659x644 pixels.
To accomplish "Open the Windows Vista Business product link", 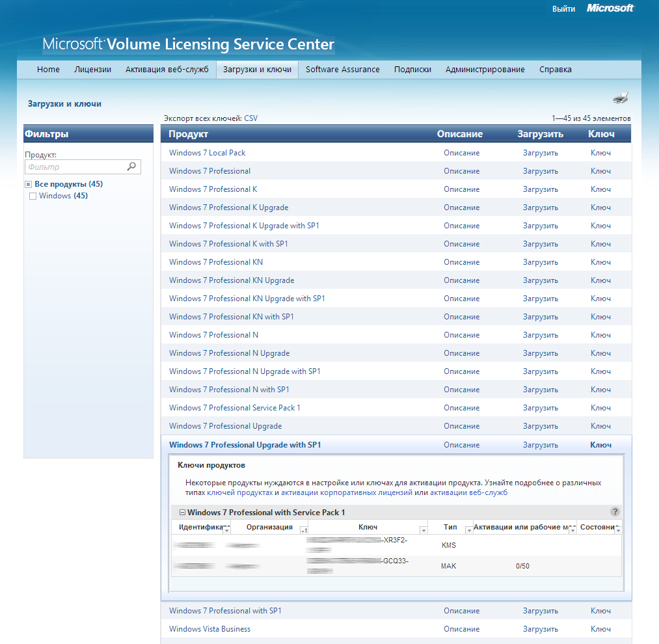I will click(x=209, y=629).
